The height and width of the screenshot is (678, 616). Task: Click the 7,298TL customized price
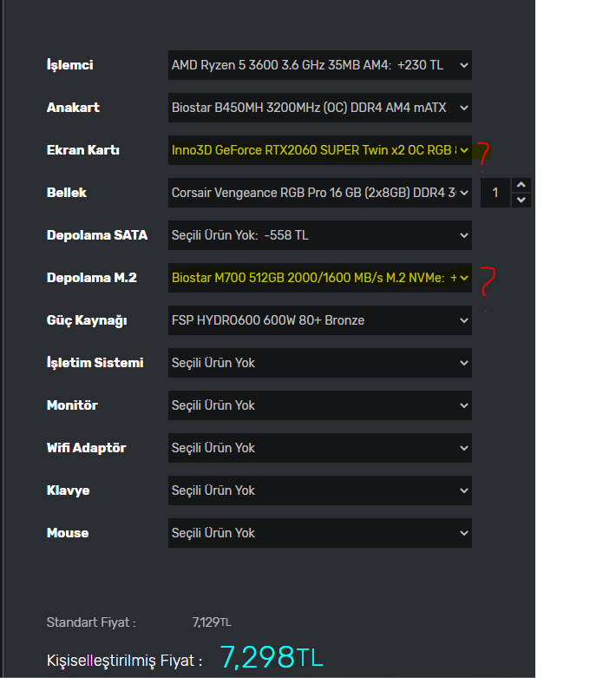tap(272, 657)
